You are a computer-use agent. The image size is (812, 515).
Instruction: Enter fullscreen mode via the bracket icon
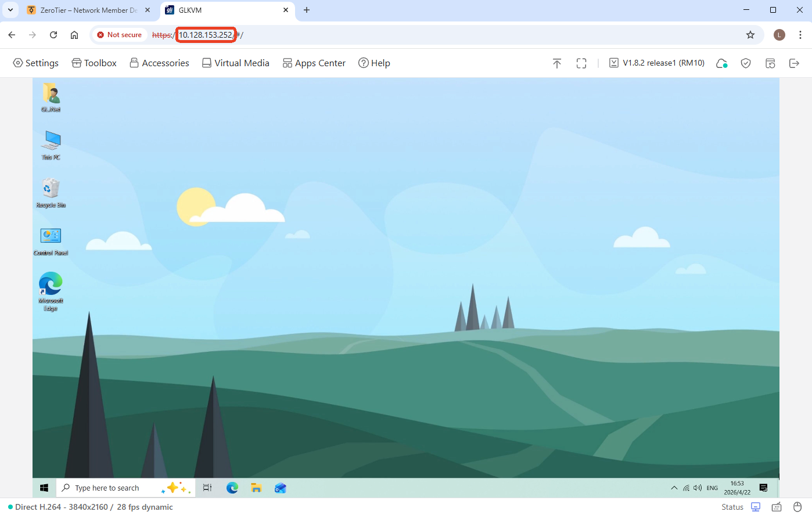point(581,63)
